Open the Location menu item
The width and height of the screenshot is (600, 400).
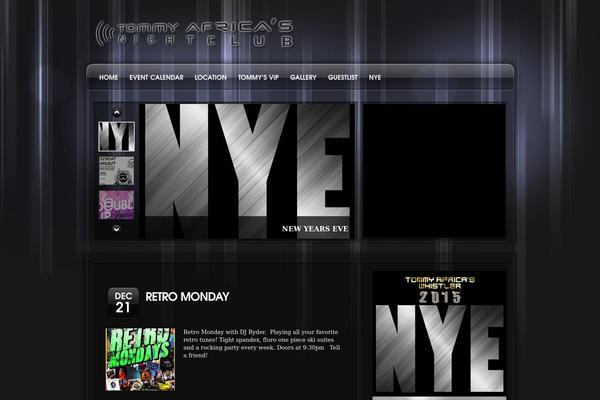click(210, 77)
